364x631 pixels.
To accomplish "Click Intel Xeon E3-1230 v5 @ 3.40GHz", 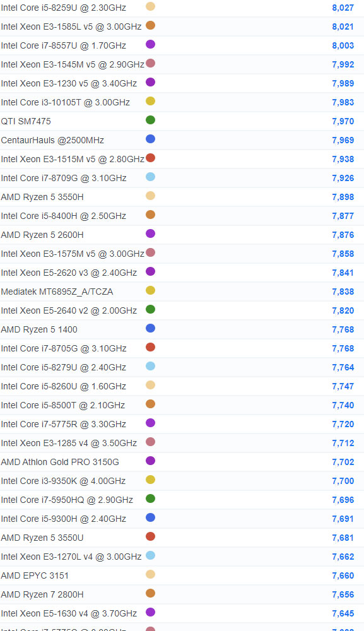I will click(69, 83).
